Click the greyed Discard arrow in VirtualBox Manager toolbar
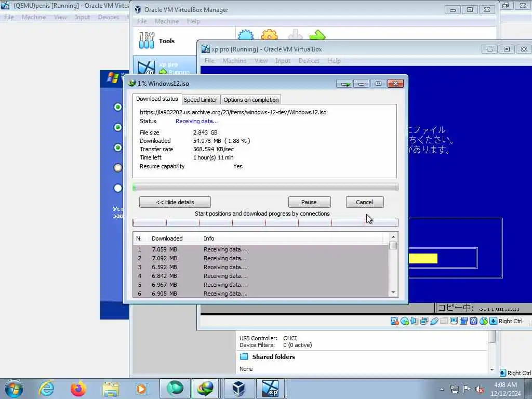The image size is (532, 399). coord(295,35)
